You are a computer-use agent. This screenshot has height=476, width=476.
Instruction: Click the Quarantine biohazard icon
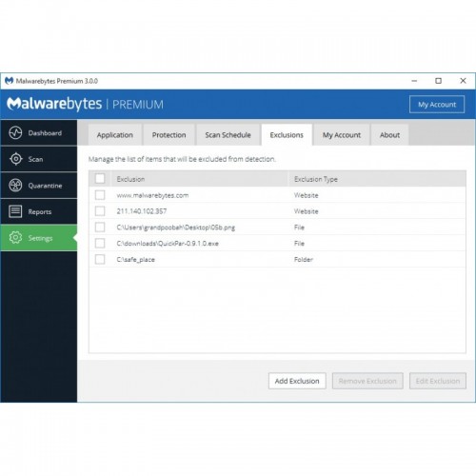pyautogui.click(x=15, y=186)
